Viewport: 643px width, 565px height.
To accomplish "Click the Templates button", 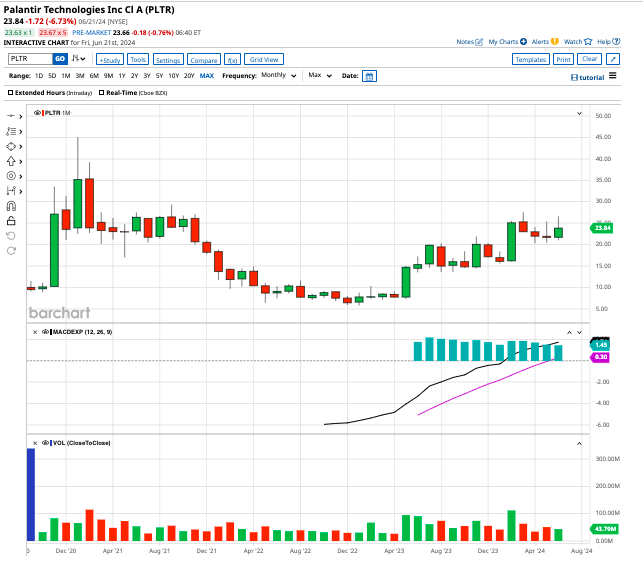I will (x=531, y=59).
